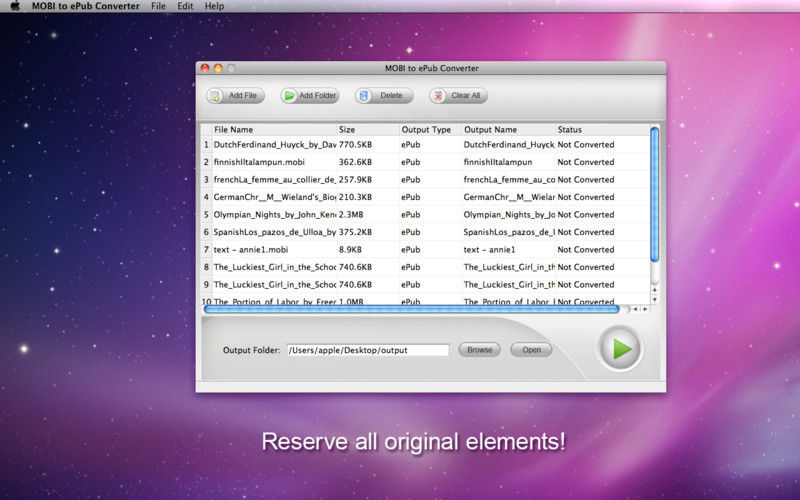Click the vertical scrollbar thumb
This screenshot has width=800, height=500.
tap(655, 195)
